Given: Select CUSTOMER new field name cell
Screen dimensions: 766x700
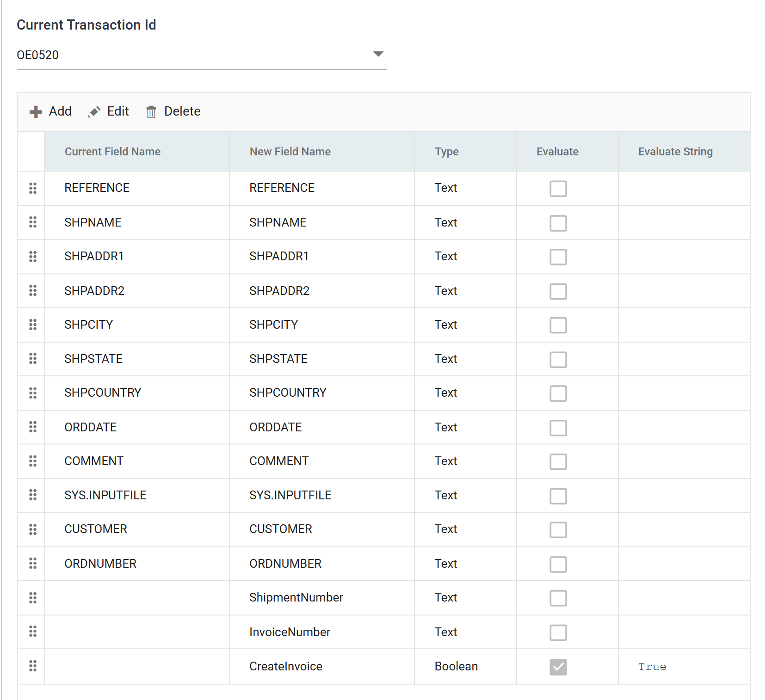Looking at the screenshot, I should click(322, 529).
